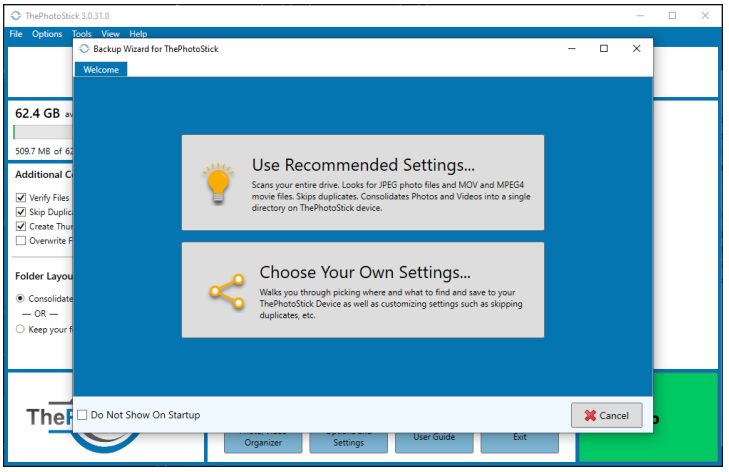Click the Additional options heading
The width and height of the screenshot is (729, 472).
pyautogui.click(x=44, y=174)
